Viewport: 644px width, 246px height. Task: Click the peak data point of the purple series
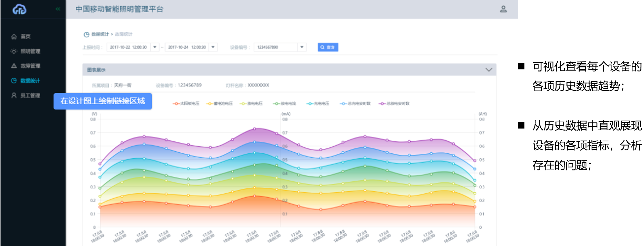tap(255, 129)
